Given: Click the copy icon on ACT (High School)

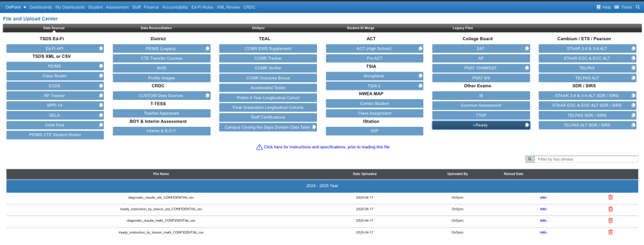Looking at the screenshot, I should 420,48.
